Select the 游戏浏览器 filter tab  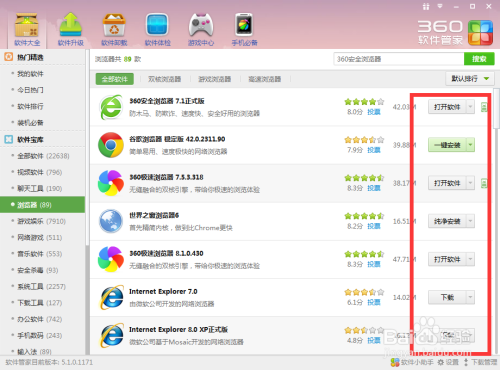coord(215,79)
